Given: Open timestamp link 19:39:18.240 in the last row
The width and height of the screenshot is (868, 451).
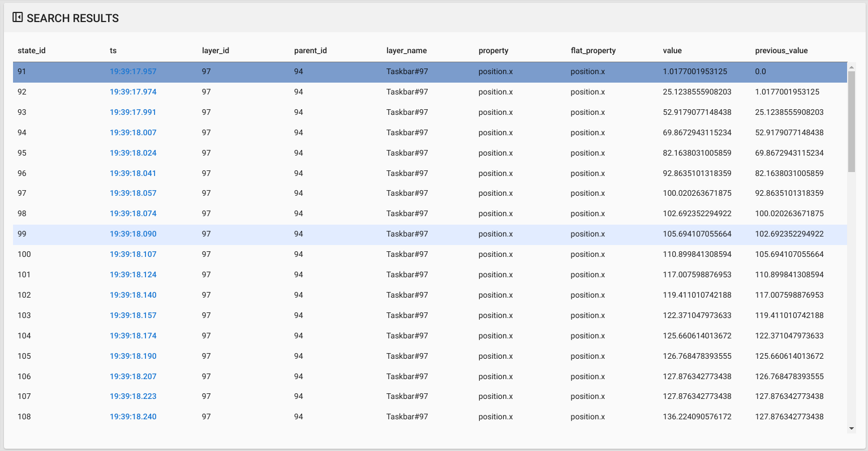Looking at the screenshot, I should (x=133, y=416).
